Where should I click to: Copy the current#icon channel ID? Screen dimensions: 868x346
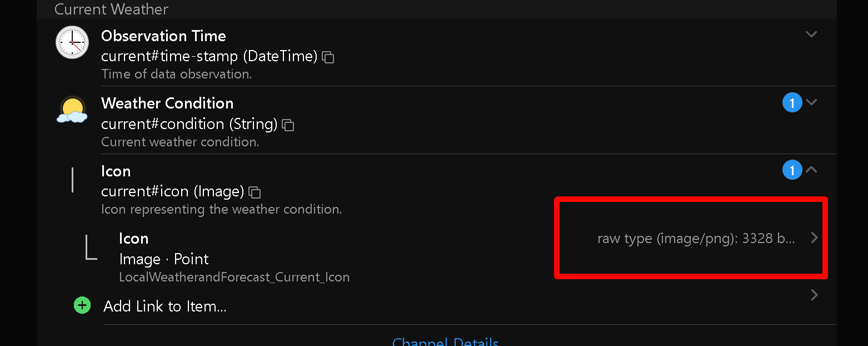point(255,192)
